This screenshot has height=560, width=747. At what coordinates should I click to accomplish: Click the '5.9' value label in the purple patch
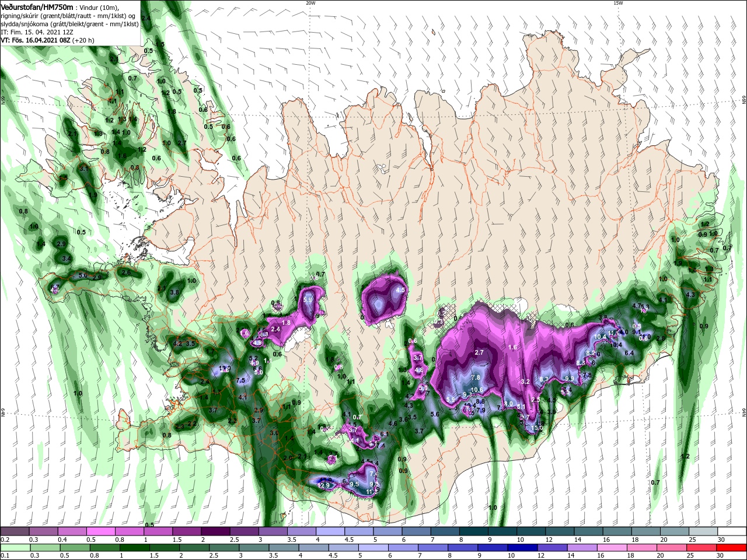click(308, 299)
